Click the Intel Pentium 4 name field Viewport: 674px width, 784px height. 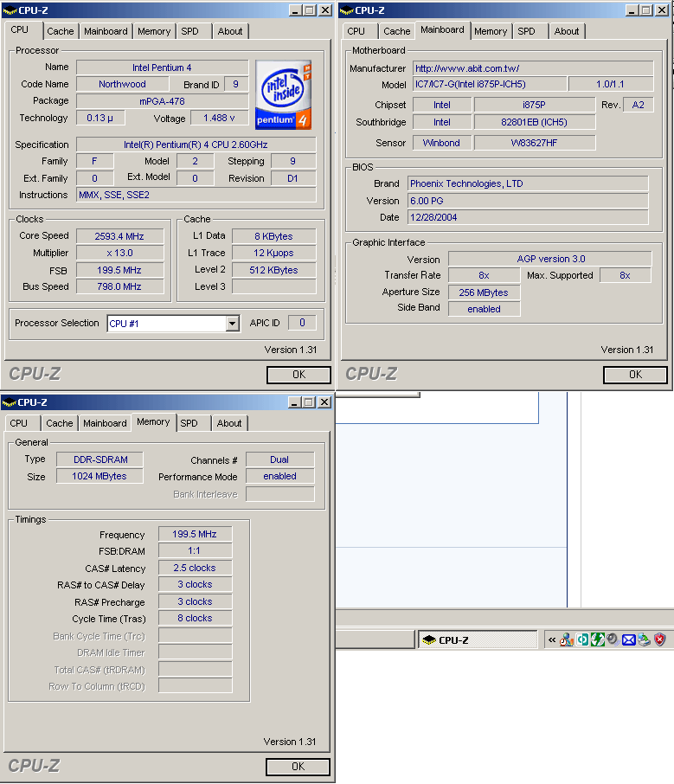(162, 67)
